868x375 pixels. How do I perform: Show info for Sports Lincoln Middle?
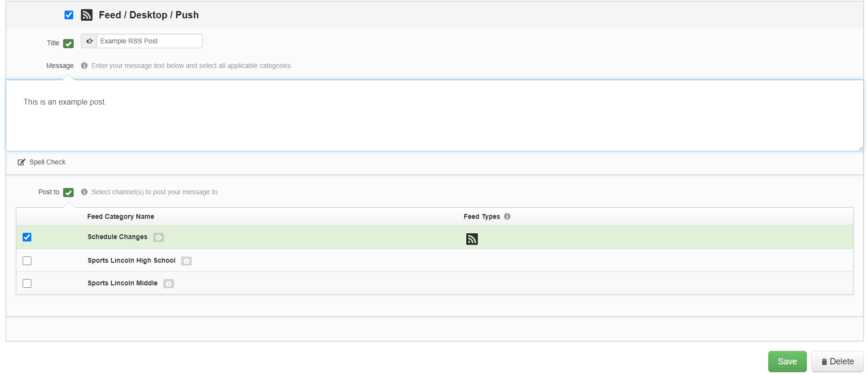click(169, 283)
